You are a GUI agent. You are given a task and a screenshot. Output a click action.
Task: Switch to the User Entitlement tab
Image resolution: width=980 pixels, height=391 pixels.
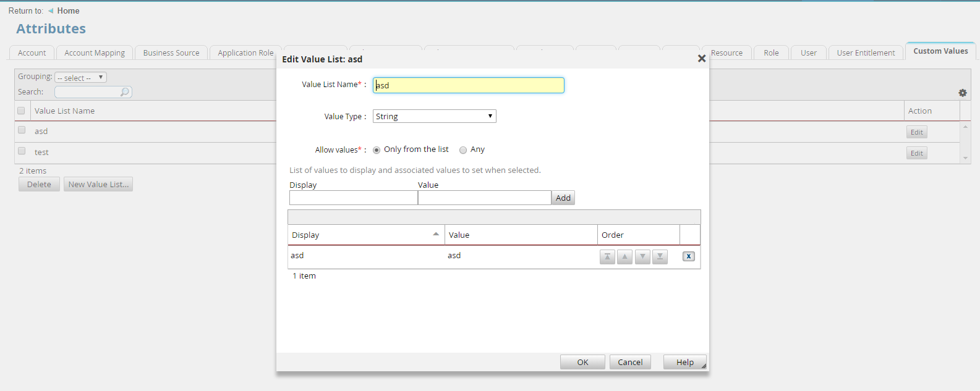866,53
